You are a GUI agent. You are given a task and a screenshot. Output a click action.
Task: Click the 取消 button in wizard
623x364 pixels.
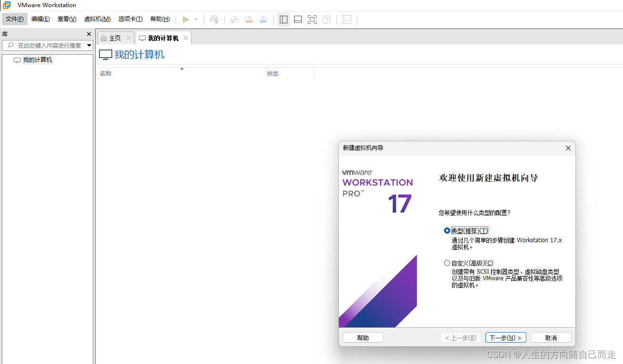pyautogui.click(x=551, y=338)
